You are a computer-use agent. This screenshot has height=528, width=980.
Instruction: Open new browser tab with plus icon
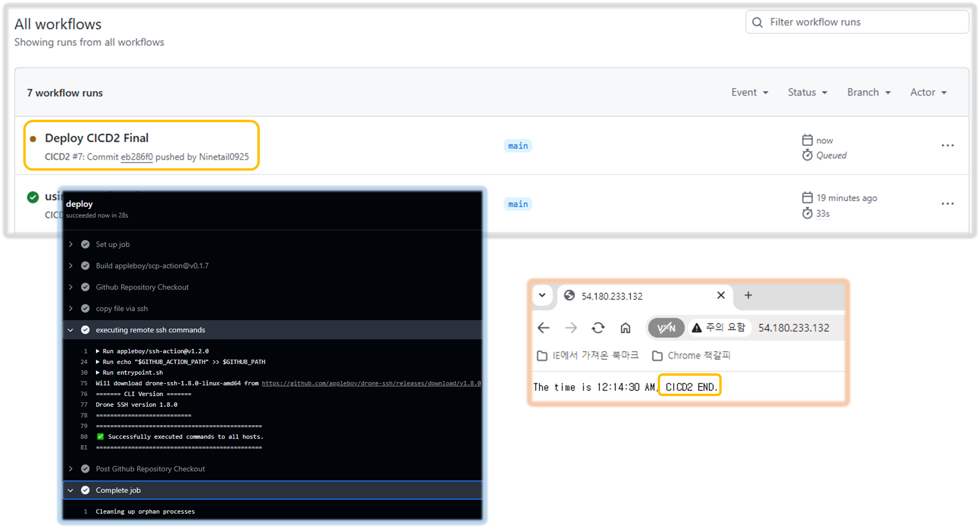pos(748,295)
